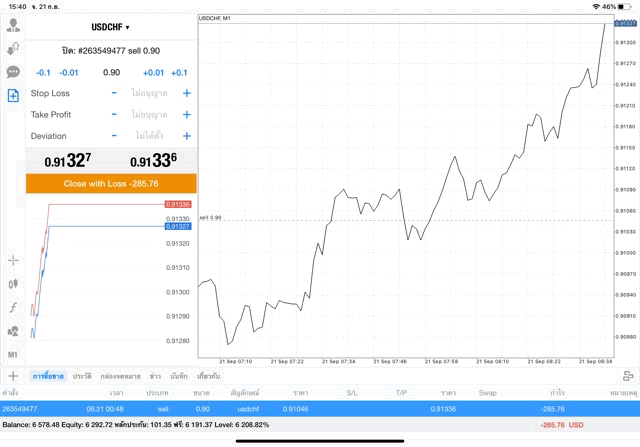640x447 pixels.
Task: Open the accounts profile icon in sidebar
Action: coord(13,25)
